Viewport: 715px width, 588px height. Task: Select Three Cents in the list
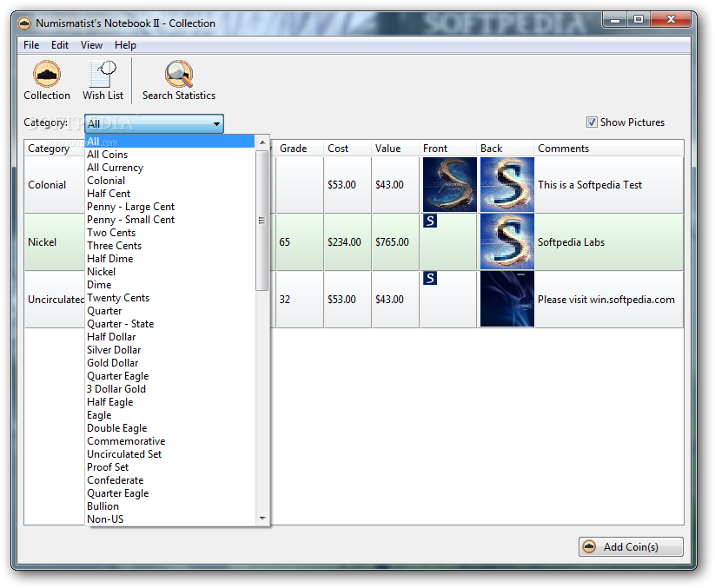[169, 246]
